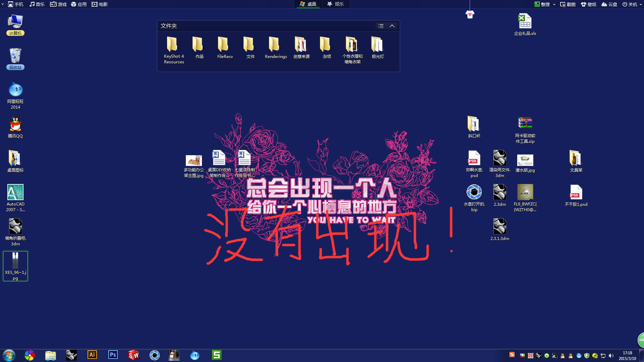Open SolidWorks from taskbar
The image size is (644, 362).
pyautogui.click(x=133, y=355)
